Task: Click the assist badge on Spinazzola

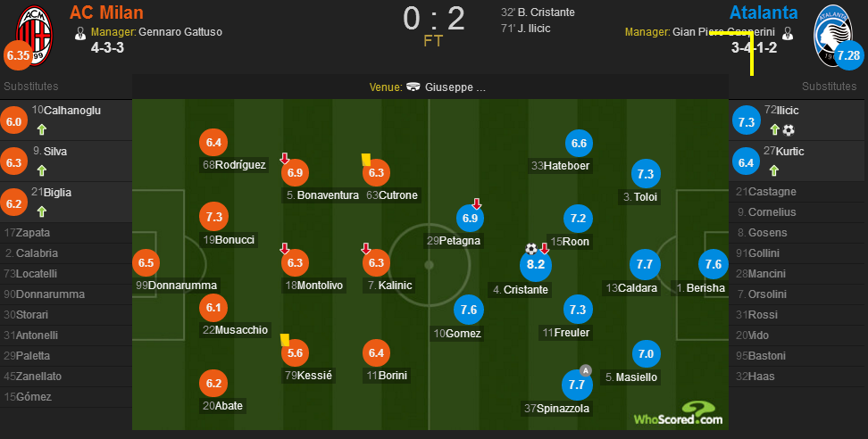Action: point(586,370)
